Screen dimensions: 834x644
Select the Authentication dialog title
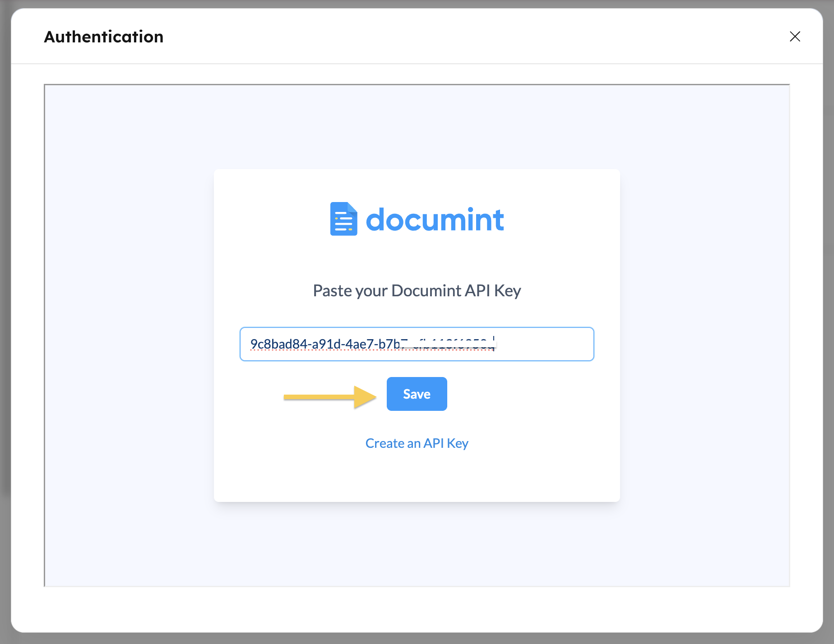pos(104,37)
